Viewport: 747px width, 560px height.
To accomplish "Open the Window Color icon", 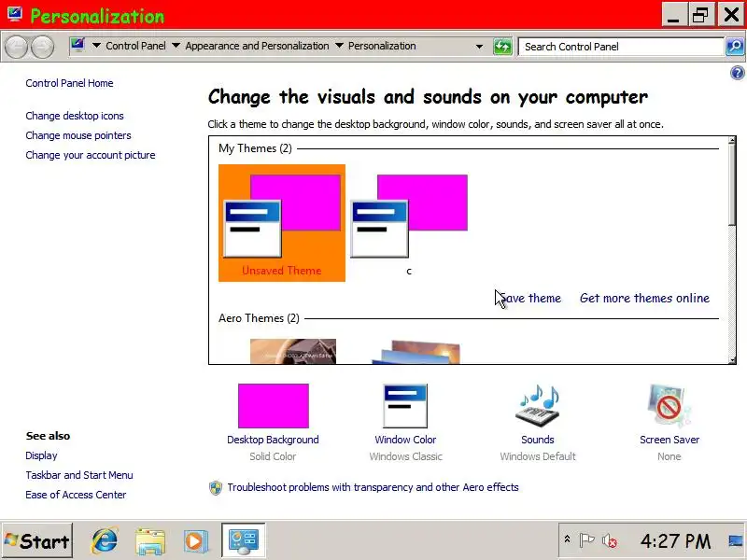I will (x=405, y=406).
